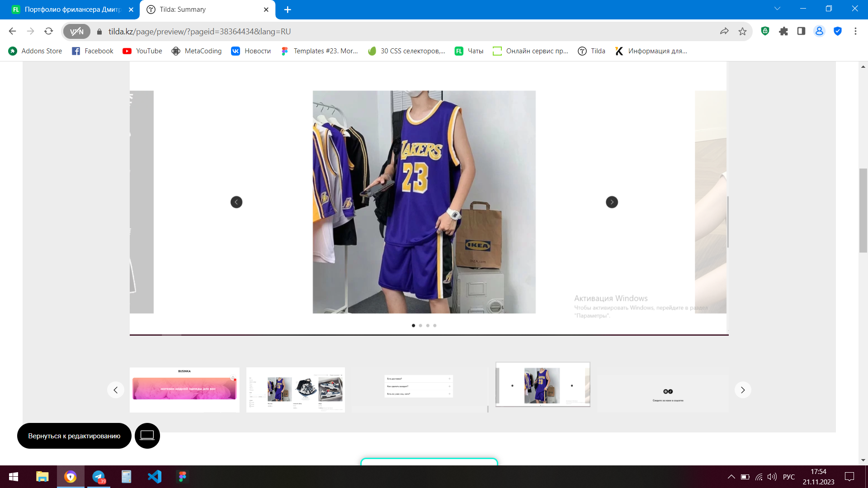Open the 30 CSS селекторов bookmark
This screenshot has width=868, height=488.
[406, 51]
